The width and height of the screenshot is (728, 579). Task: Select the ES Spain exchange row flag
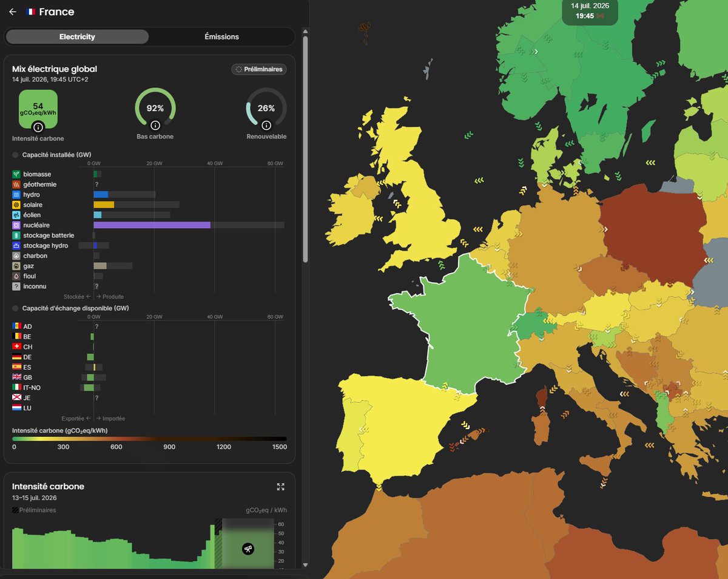click(16, 367)
